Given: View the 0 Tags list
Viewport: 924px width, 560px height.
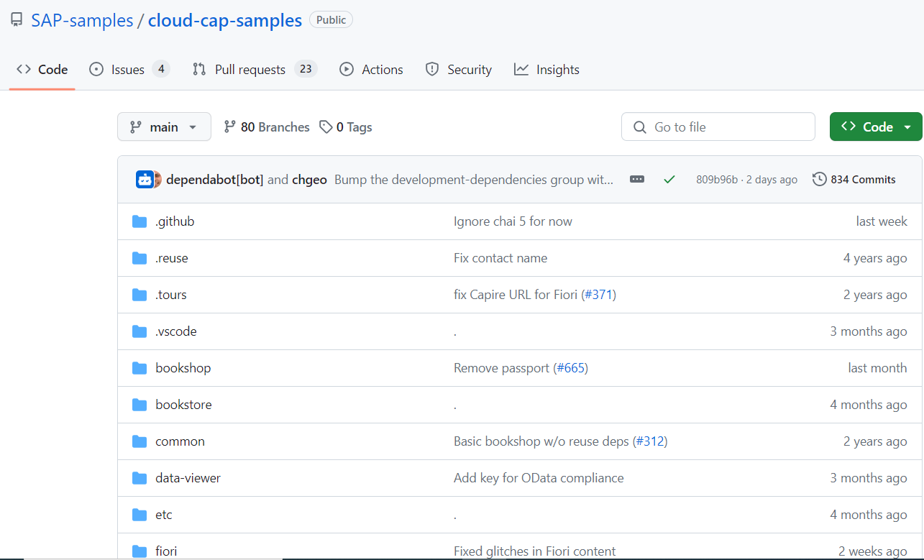Looking at the screenshot, I should (x=346, y=127).
